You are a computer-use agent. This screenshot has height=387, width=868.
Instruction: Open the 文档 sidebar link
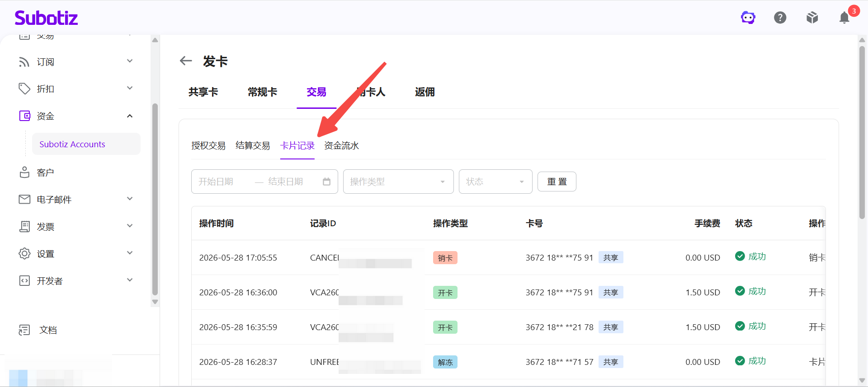pyautogui.click(x=48, y=330)
